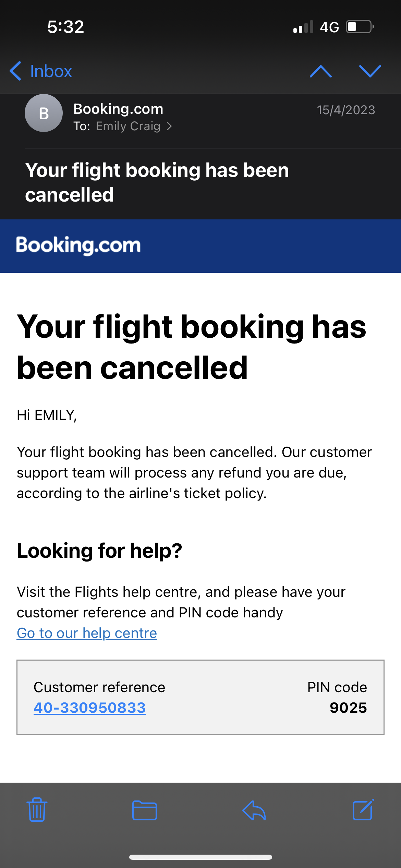Expand recipient details chevron beside Emily Craig
The height and width of the screenshot is (868, 401).
(x=169, y=126)
